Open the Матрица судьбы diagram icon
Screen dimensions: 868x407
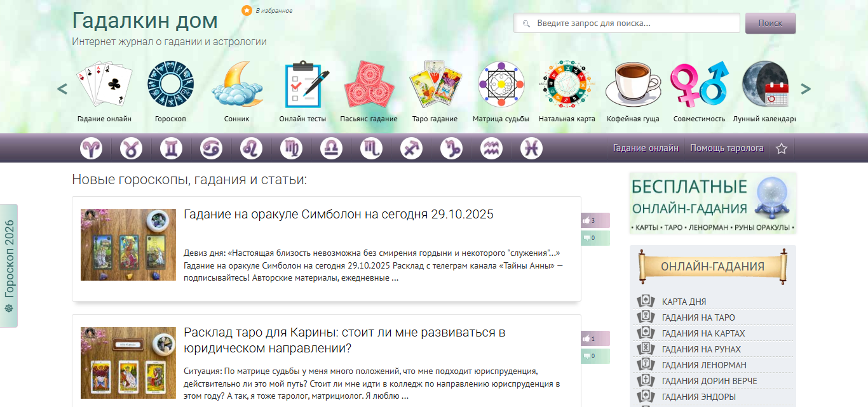pos(501,84)
